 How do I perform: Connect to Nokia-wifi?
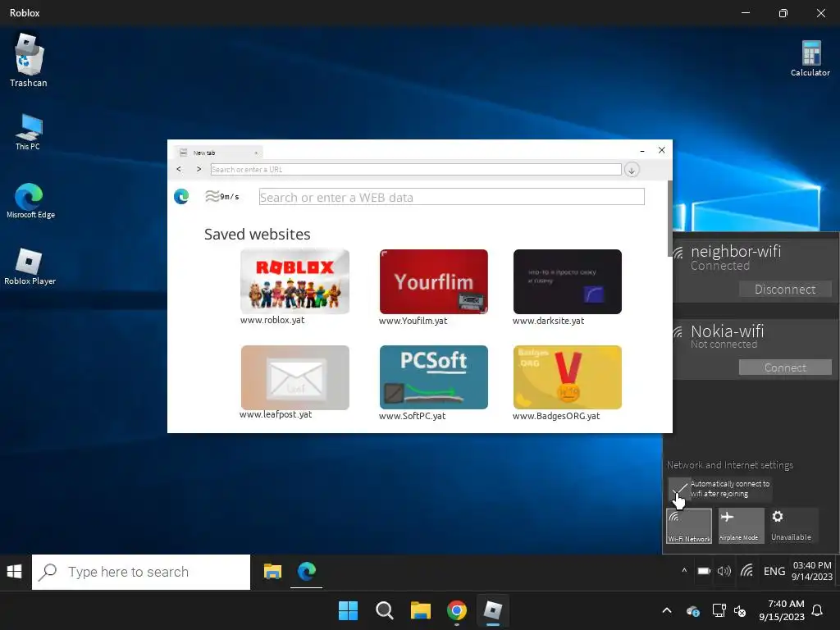point(785,367)
